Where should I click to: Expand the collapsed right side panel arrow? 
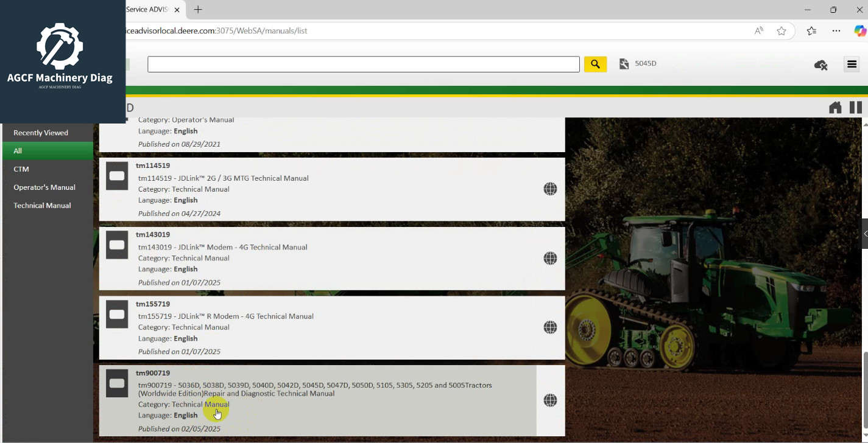pyautogui.click(x=865, y=234)
